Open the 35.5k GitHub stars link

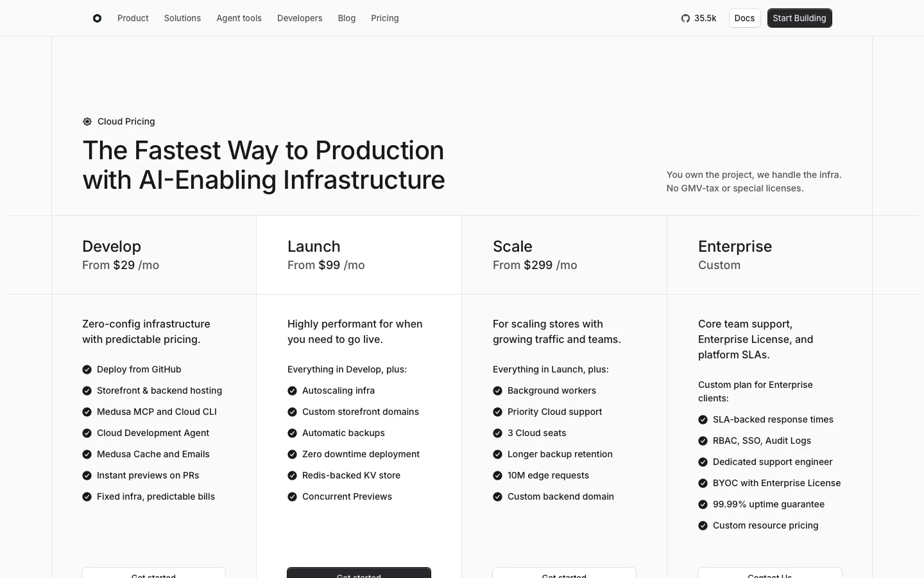point(699,18)
